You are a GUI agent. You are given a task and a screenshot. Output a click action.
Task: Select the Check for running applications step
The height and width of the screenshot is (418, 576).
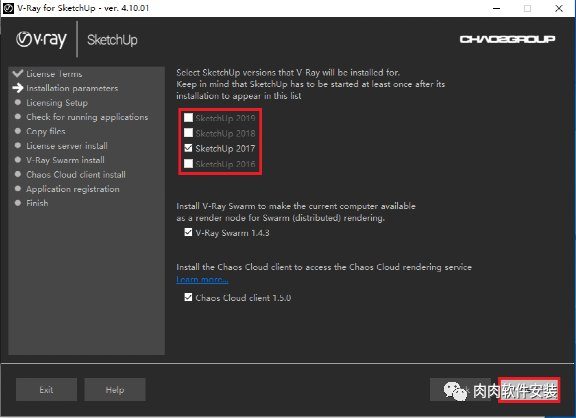pyautogui.click(x=87, y=117)
